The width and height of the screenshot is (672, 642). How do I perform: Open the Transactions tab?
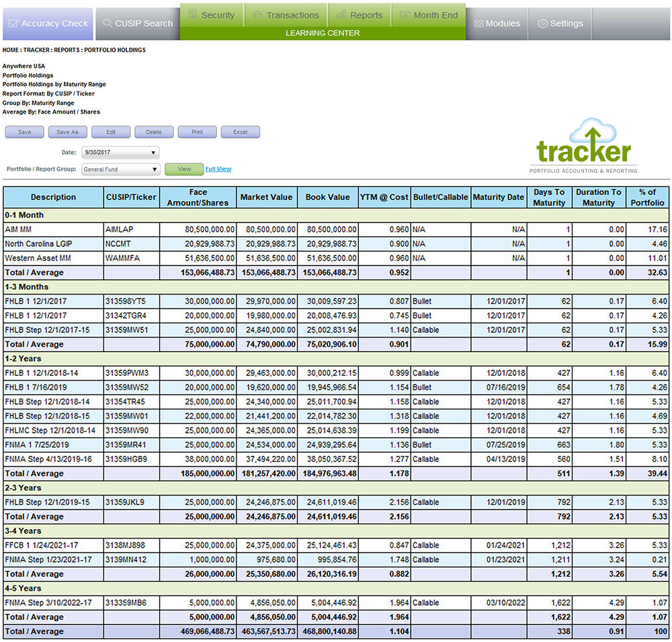(286, 15)
